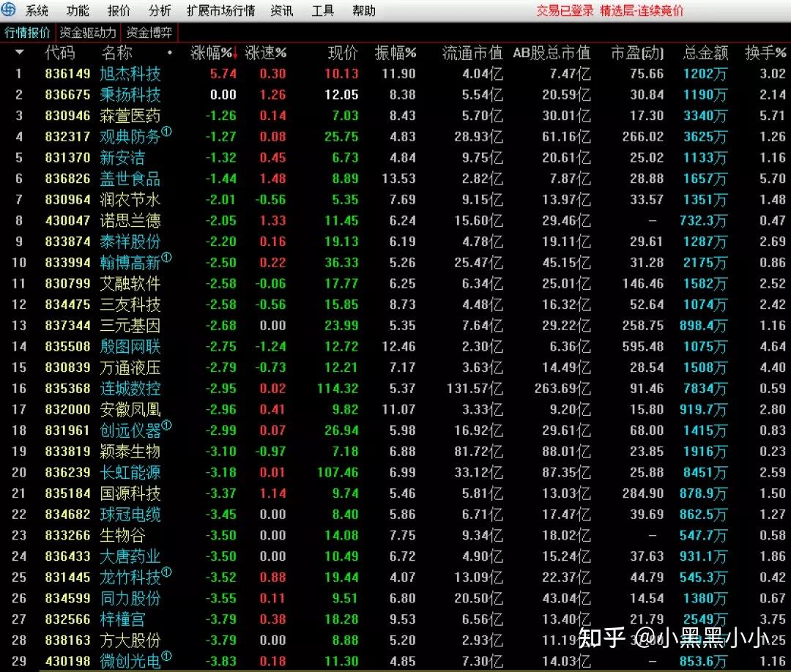
Task: Select stock row 三友科技
Action: pos(395,305)
